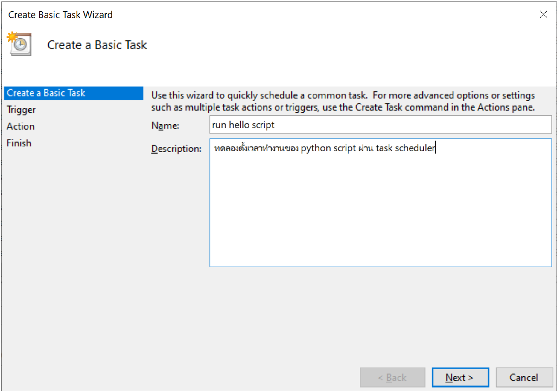Go to the Finish step in sidebar
The image size is (557, 392).
tap(19, 143)
